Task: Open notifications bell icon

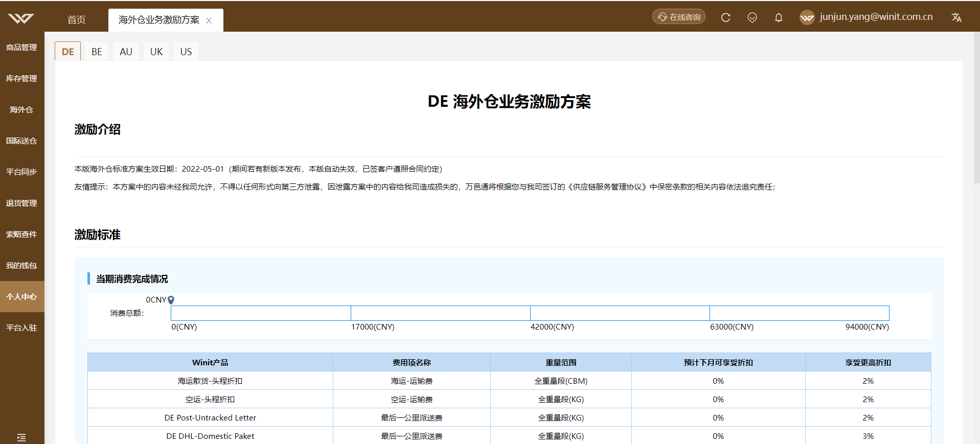Action: click(779, 17)
